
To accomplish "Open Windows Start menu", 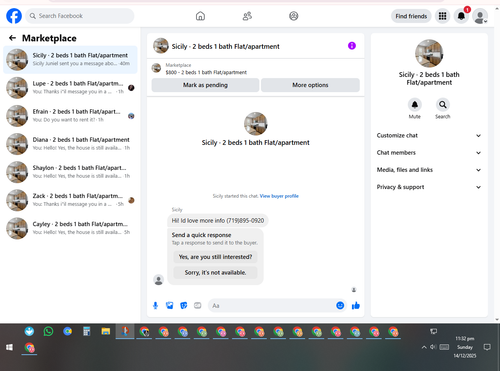I will (x=9, y=347).
